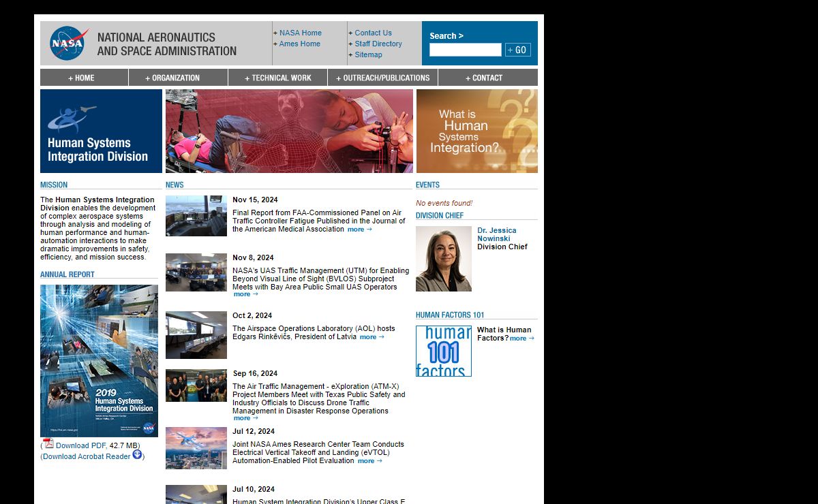Open the What is Human Systems Integration banner
The height and width of the screenshot is (504, 818).
[x=477, y=131]
